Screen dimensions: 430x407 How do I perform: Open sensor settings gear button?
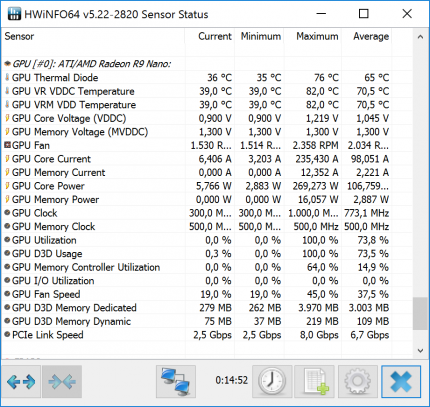pos(358,382)
